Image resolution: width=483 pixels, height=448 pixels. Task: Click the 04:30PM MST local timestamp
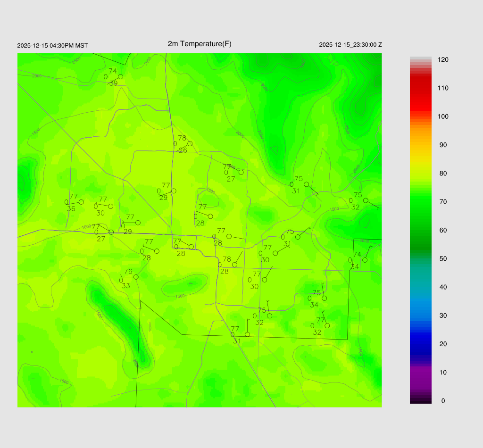[52, 46]
